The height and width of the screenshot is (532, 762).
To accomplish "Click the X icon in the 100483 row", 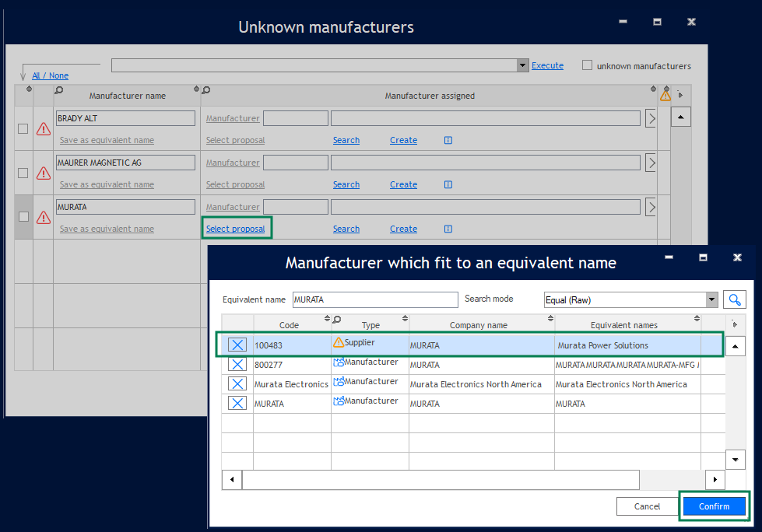I will tap(238, 345).
